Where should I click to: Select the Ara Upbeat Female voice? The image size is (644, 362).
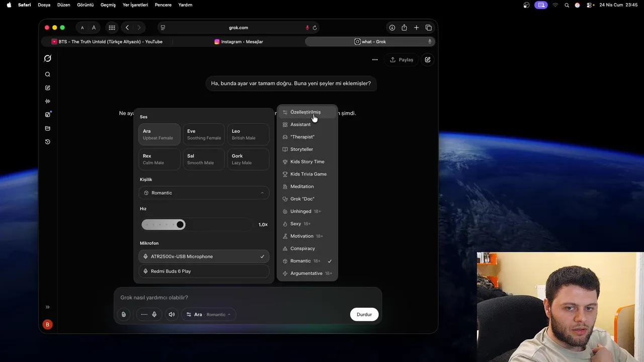[x=159, y=134]
